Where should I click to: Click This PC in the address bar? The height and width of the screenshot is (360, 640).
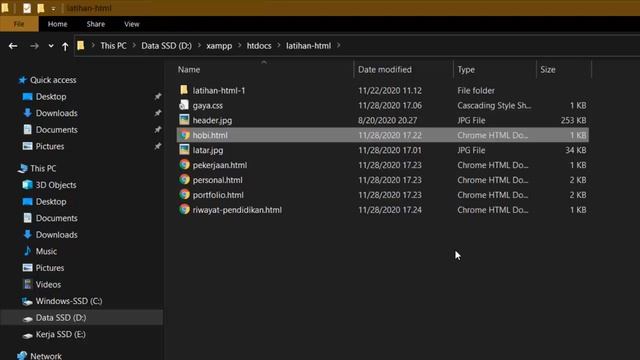113,46
